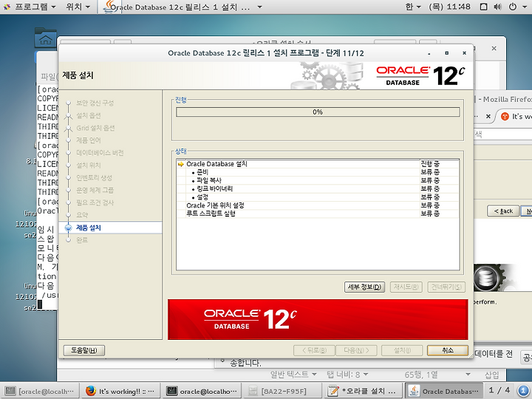Click the notepad icon on editor taskbar item

click(333, 391)
